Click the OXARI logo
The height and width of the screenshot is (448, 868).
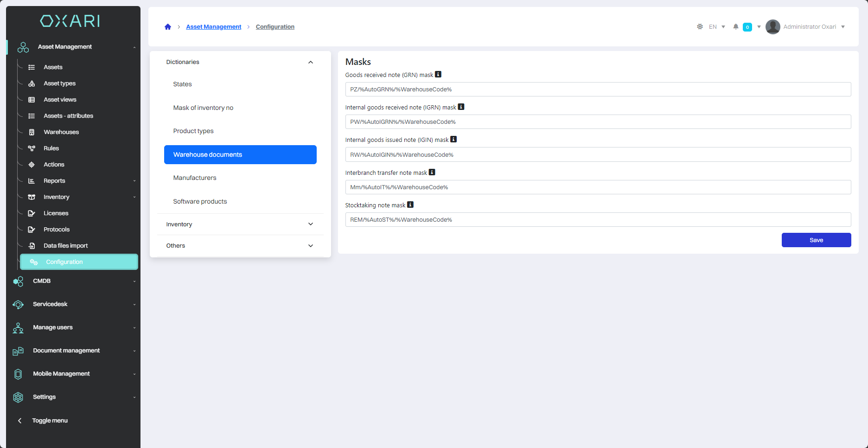(x=70, y=21)
